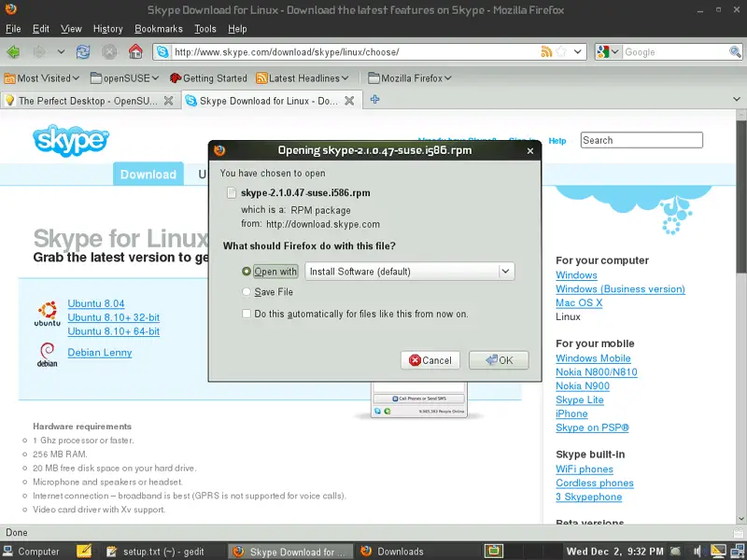747x560 pixels.
Task: Open the Edit menu
Action: pyautogui.click(x=41, y=29)
